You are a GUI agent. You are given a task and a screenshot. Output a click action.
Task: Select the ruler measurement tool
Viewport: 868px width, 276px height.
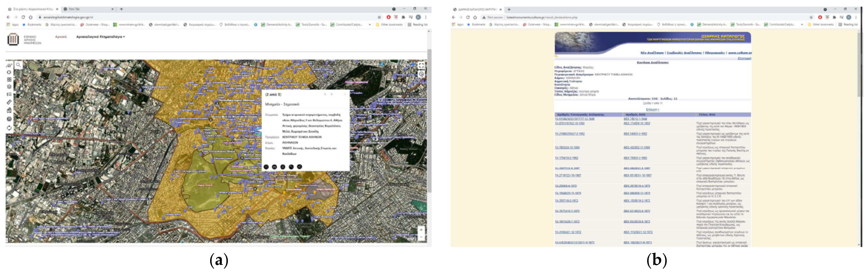[9, 102]
